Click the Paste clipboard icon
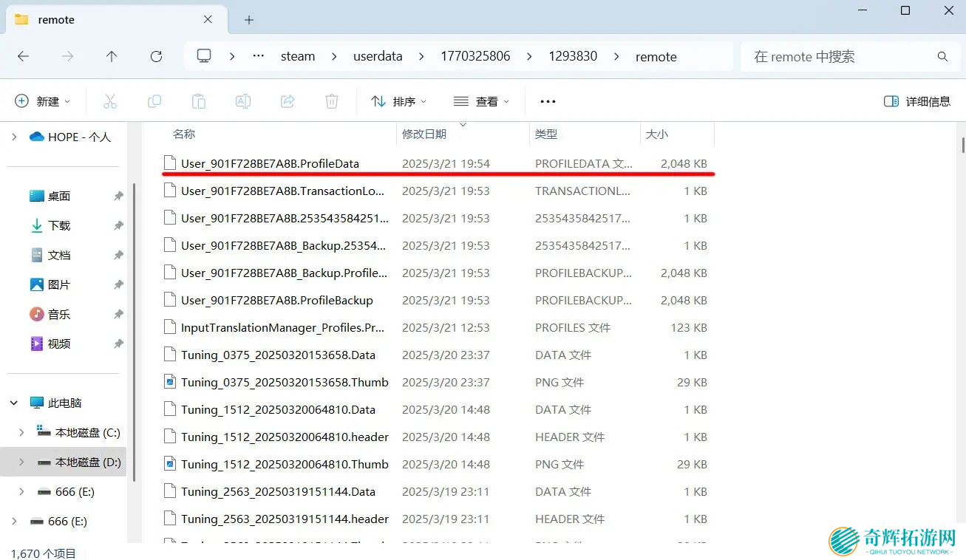Viewport: 966px width, 560px height. coord(199,101)
